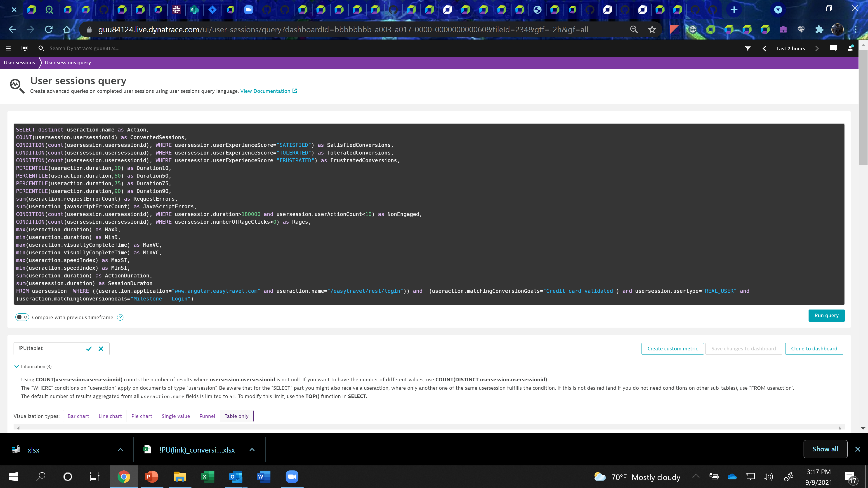
Task: Click the presentation mode icon next to the menu button
Action: tap(25, 48)
